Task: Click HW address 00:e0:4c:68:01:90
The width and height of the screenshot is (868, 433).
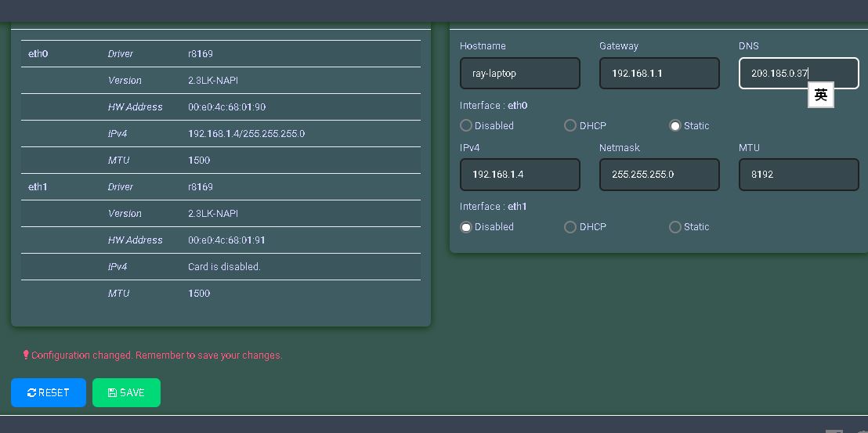Action: tap(227, 106)
